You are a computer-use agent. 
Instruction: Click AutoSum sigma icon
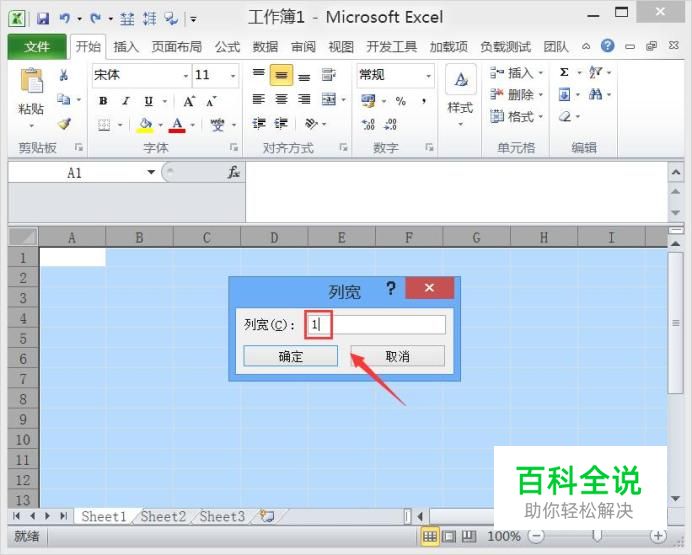point(564,72)
